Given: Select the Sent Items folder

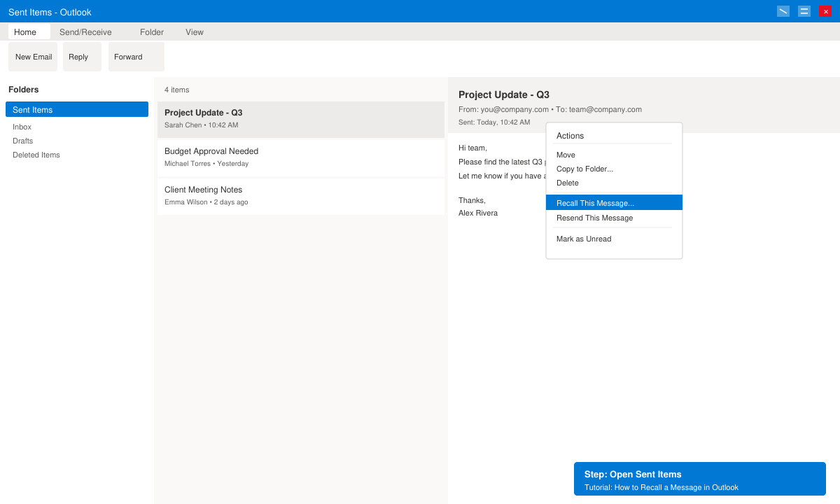Looking at the screenshot, I should 77,109.
